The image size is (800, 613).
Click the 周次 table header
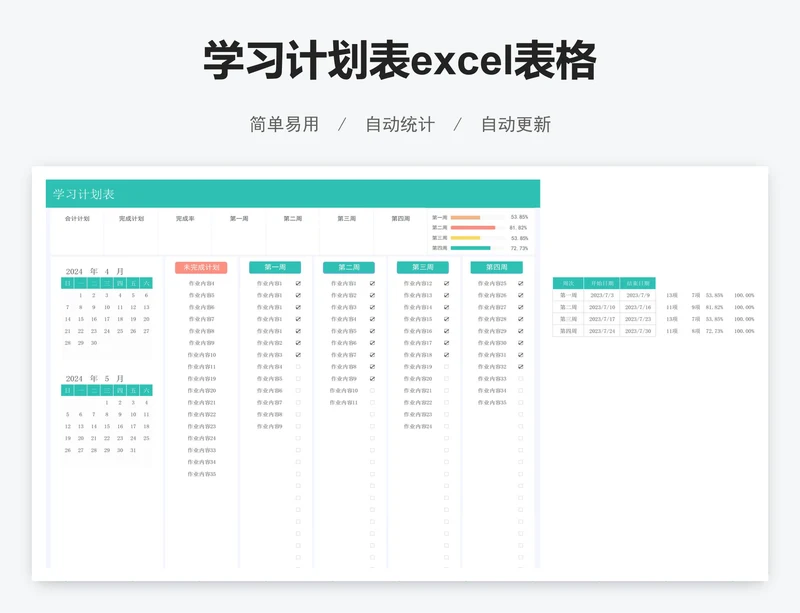568,283
